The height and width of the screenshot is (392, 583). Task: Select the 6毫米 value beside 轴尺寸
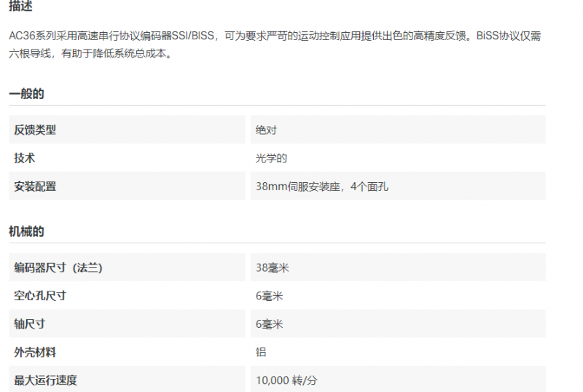pos(269,324)
